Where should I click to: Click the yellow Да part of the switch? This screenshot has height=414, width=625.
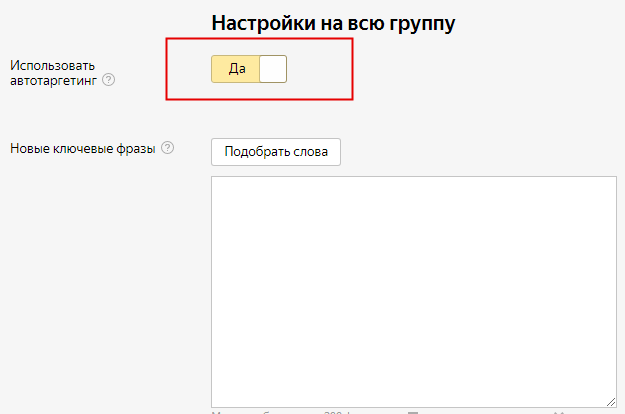(x=236, y=68)
